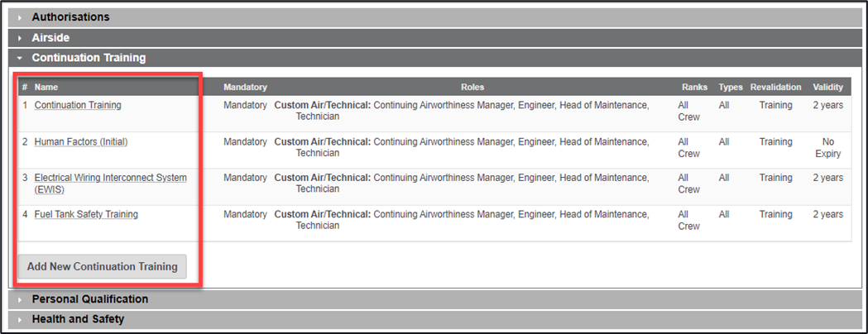Click the Validity column header
868x334 pixels.
(827, 87)
